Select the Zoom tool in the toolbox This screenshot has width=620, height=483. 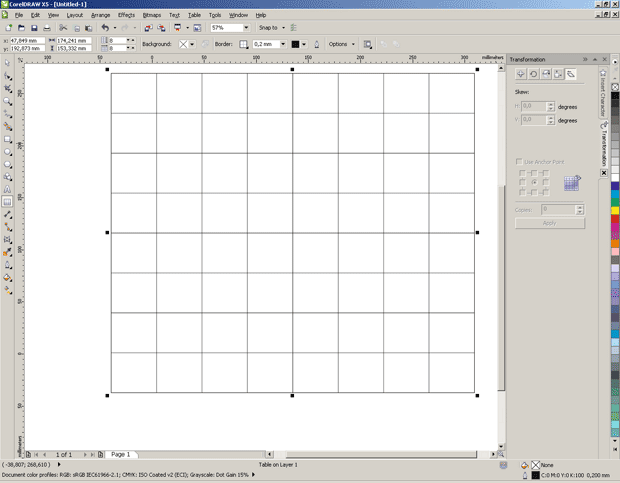[x=7, y=101]
